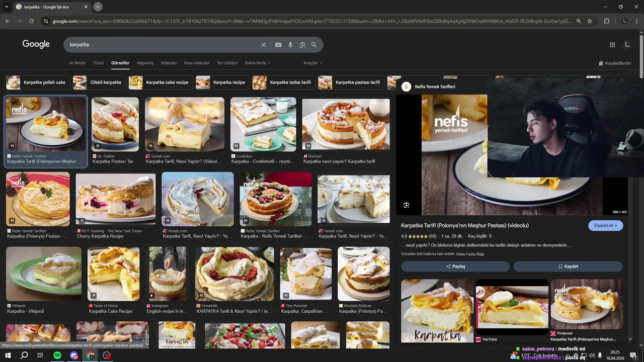
Task: Clear the search box with the X icon
Action: pos(263,45)
